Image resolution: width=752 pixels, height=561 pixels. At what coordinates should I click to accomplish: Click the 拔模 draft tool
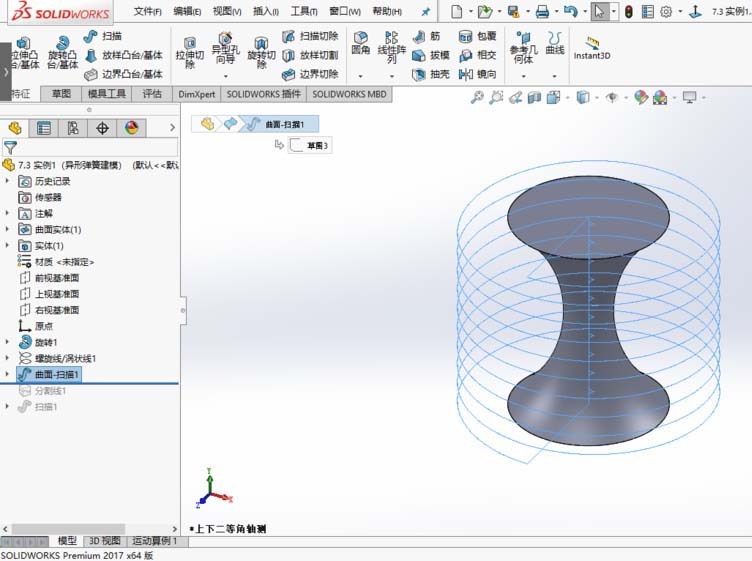(x=431, y=55)
